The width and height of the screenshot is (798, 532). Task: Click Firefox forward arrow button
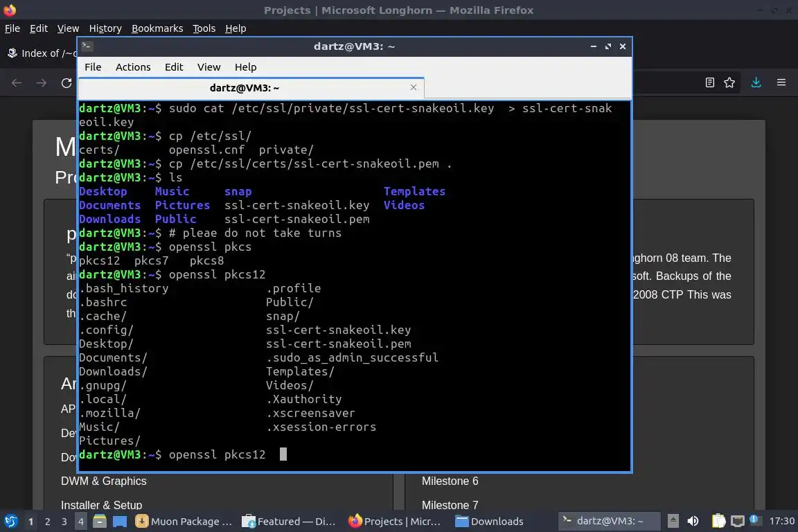[42, 83]
